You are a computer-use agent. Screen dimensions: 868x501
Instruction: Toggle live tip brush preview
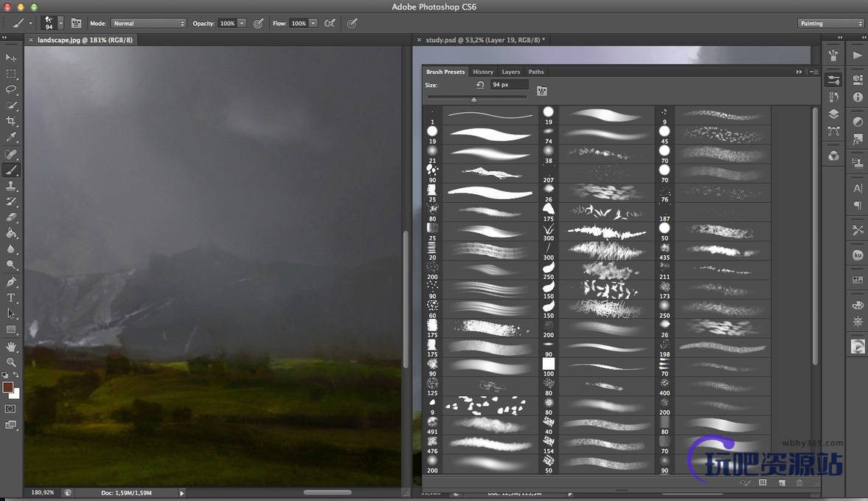coord(746,483)
